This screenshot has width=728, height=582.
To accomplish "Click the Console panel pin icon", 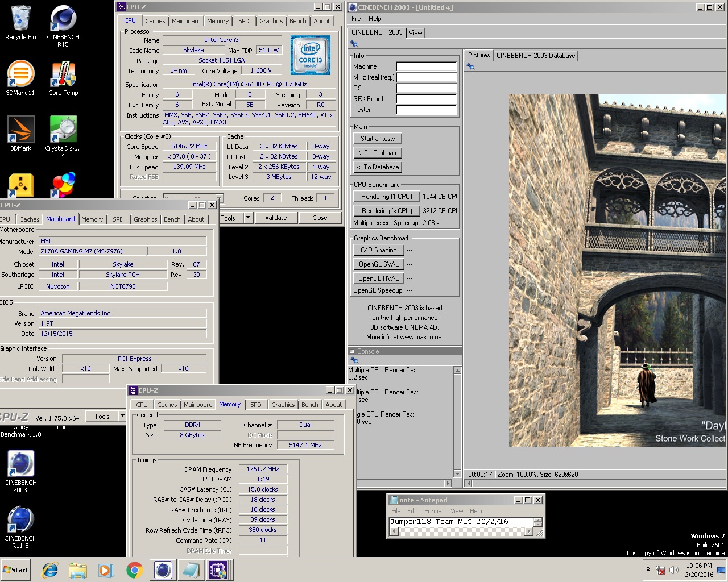I will (354, 360).
